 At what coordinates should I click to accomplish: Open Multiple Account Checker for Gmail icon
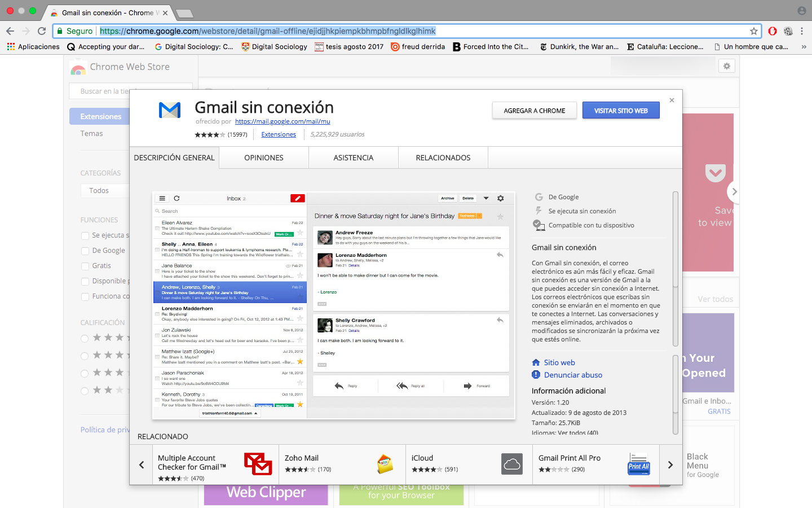click(258, 464)
